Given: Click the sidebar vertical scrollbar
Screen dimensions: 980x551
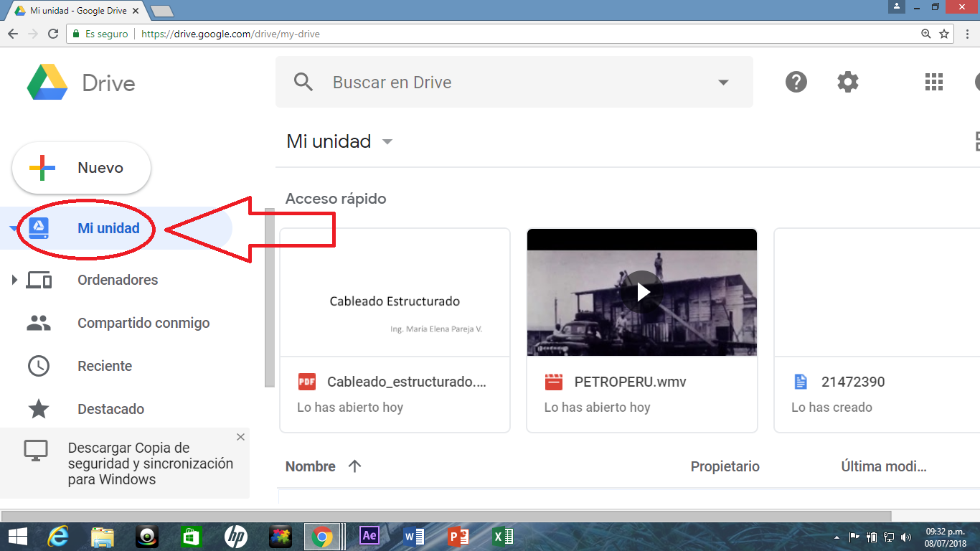Looking at the screenshot, I should (x=270, y=298).
